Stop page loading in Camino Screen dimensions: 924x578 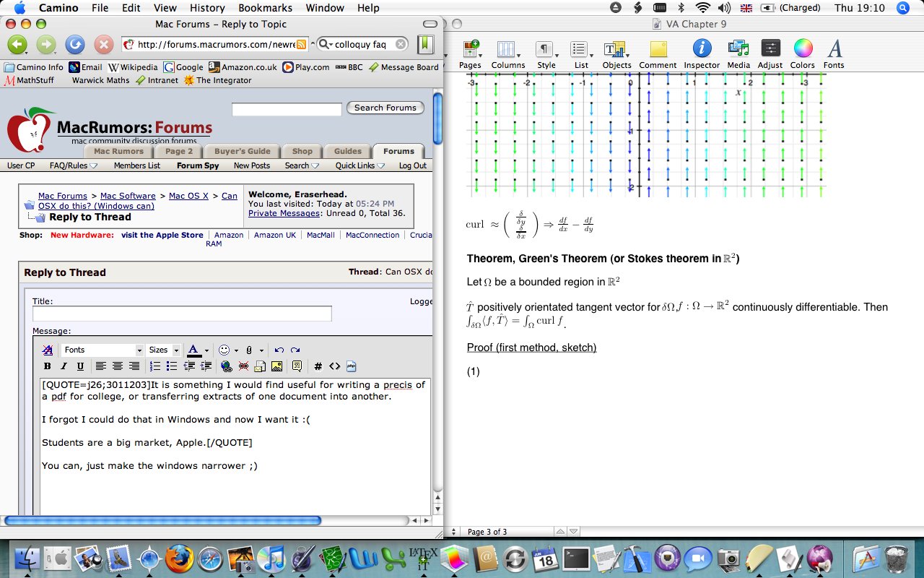pyautogui.click(x=104, y=45)
